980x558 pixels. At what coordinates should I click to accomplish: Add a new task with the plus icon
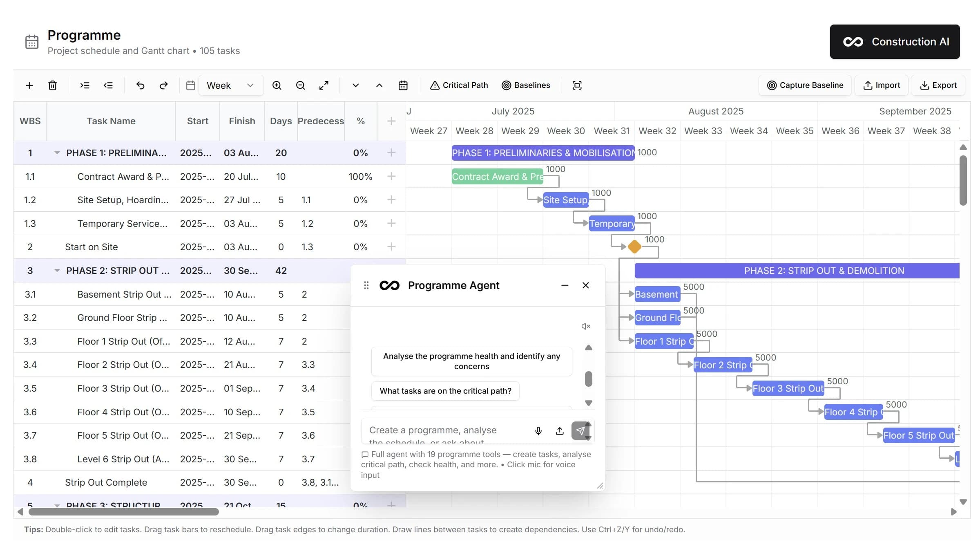click(29, 85)
